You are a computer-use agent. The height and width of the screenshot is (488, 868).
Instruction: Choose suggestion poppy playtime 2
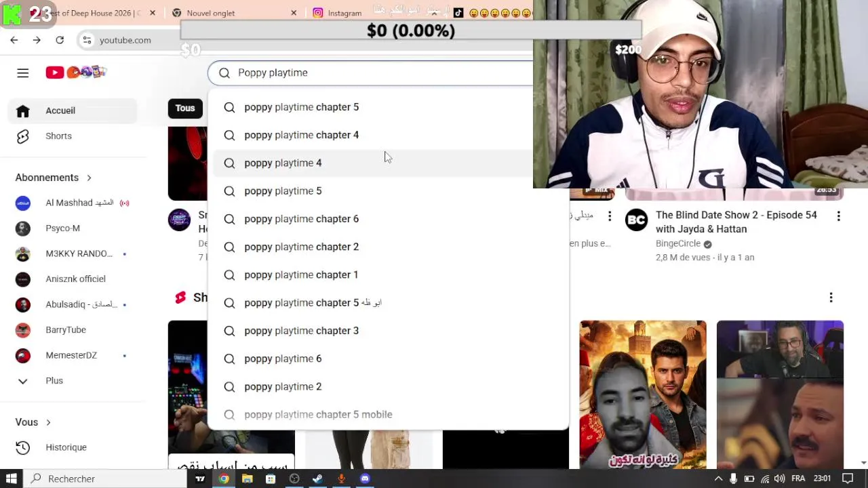(388, 387)
